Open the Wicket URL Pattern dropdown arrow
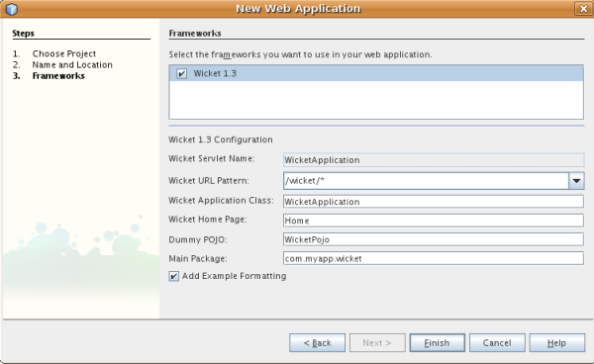 pyautogui.click(x=576, y=181)
